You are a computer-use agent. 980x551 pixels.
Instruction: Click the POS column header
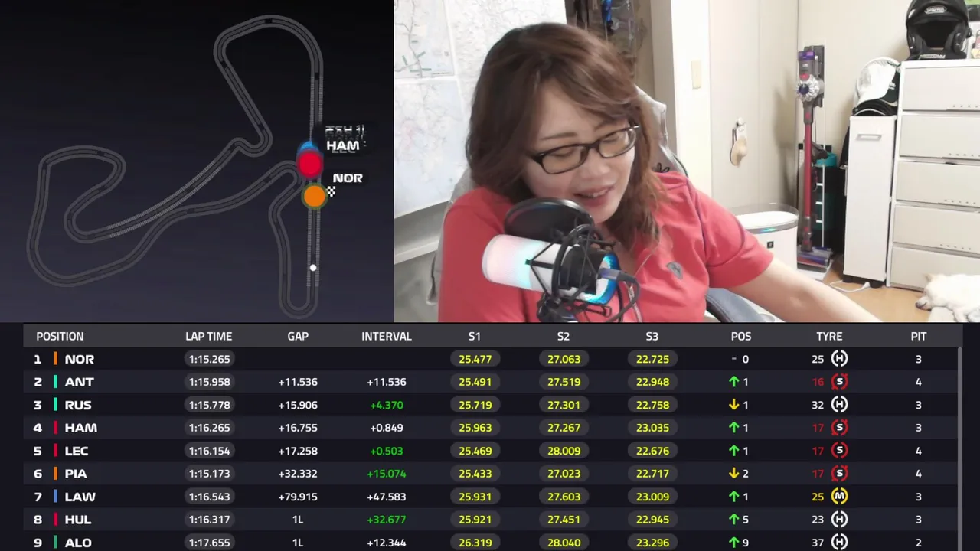click(x=741, y=336)
